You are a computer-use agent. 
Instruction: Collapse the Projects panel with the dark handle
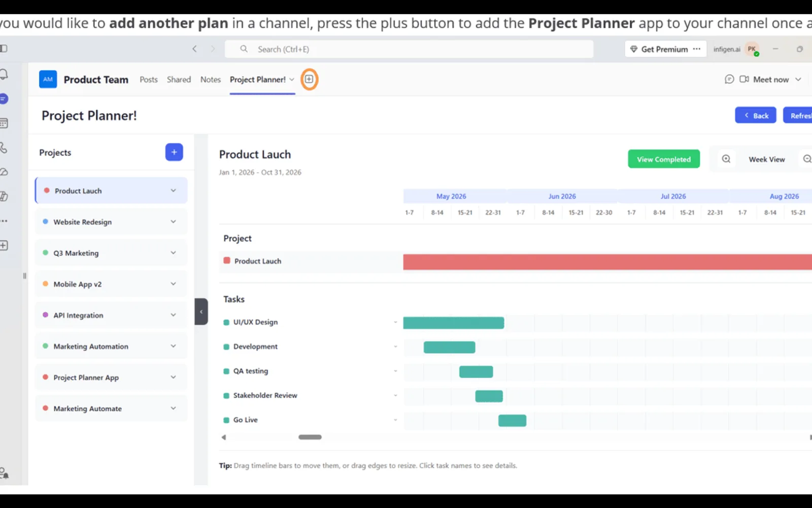coord(201,311)
